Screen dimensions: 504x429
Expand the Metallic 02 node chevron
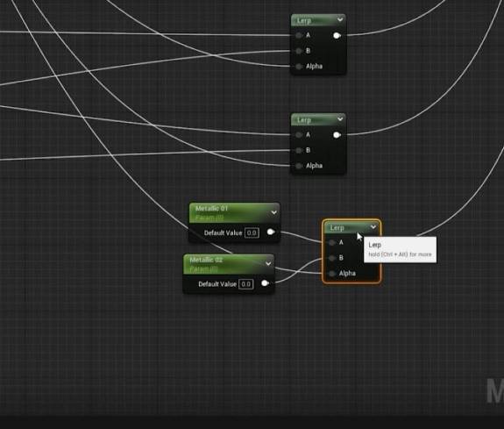(268, 264)
